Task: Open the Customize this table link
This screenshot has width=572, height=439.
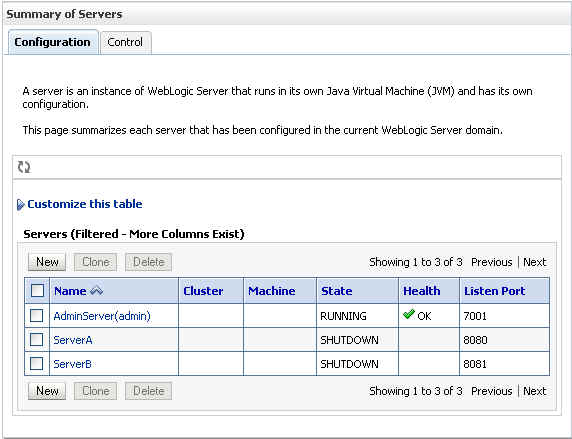Action: [85, 204]
